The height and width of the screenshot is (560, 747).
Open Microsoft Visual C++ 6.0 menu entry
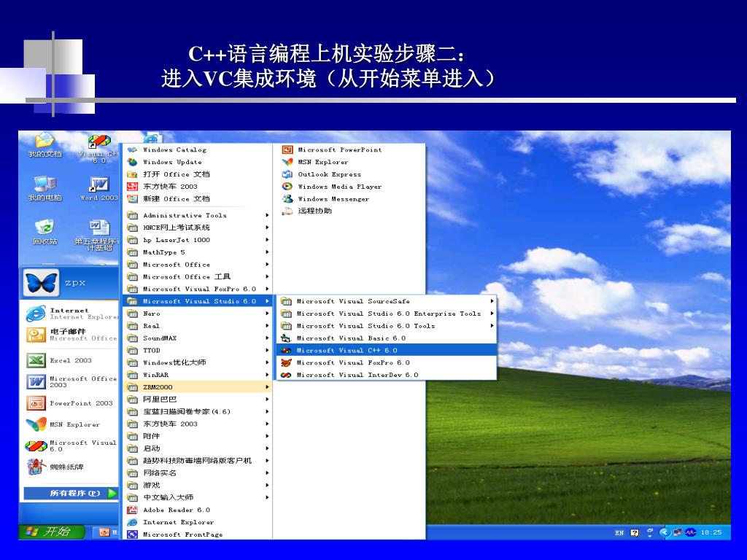coord(387,351)
